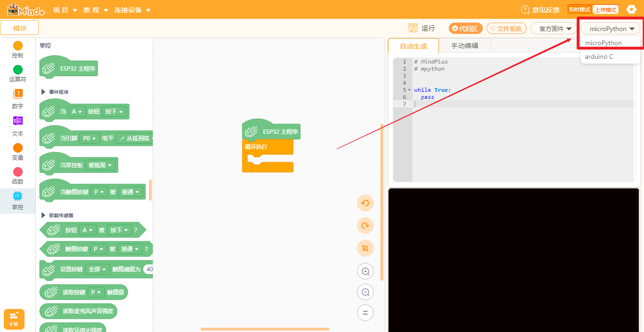Select the 函数 block category
Viewport: 644px width, 332px height.
pos(17,176)
